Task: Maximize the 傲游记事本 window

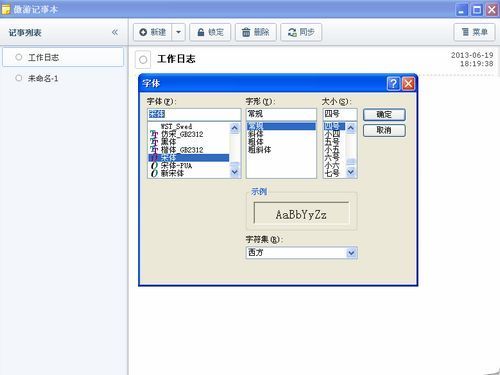Action: (x=477, y=10)
